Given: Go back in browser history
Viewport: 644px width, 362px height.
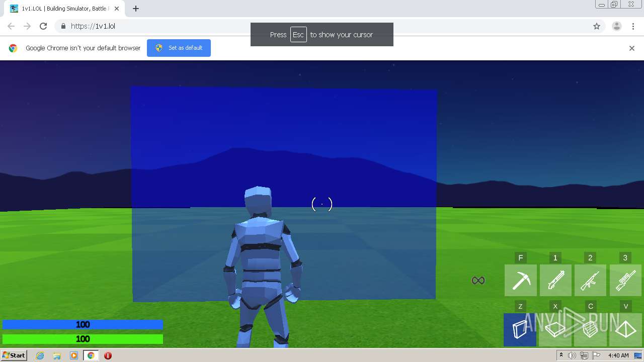Looking at the screenshot, I should tap(11, 26).
